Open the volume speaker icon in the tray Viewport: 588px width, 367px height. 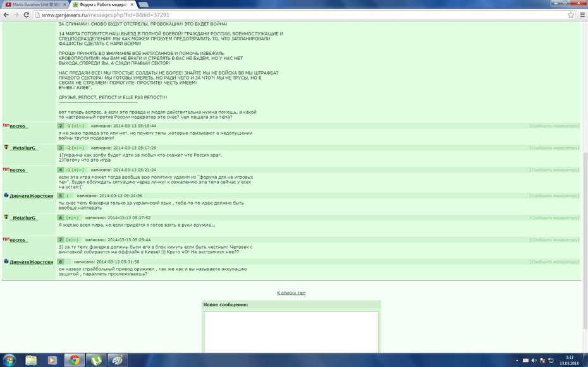click(534, 361)
